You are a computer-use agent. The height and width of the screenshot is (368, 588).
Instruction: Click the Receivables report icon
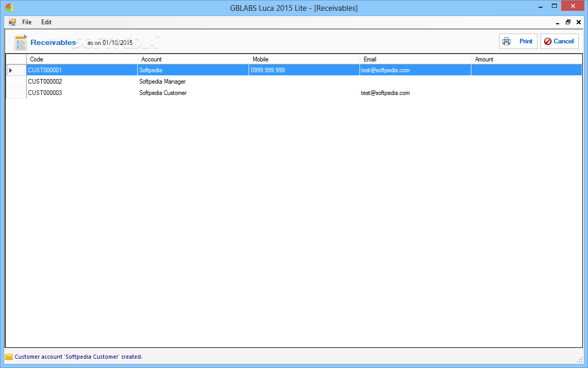point(20,42)
